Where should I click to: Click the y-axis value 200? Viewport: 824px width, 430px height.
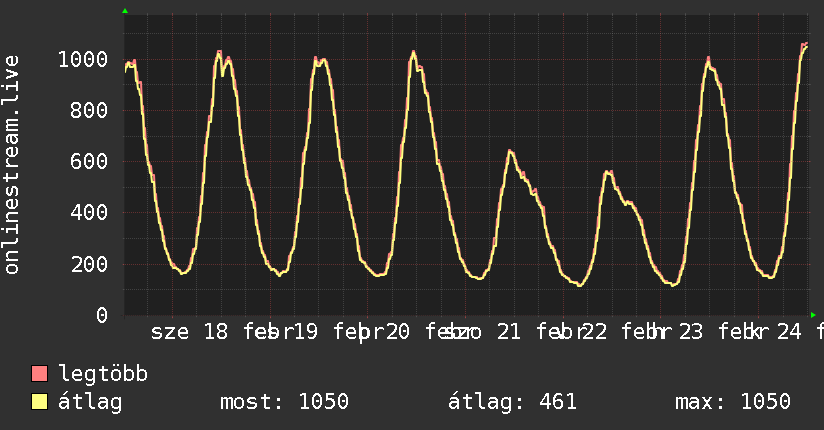pos(89,264)
